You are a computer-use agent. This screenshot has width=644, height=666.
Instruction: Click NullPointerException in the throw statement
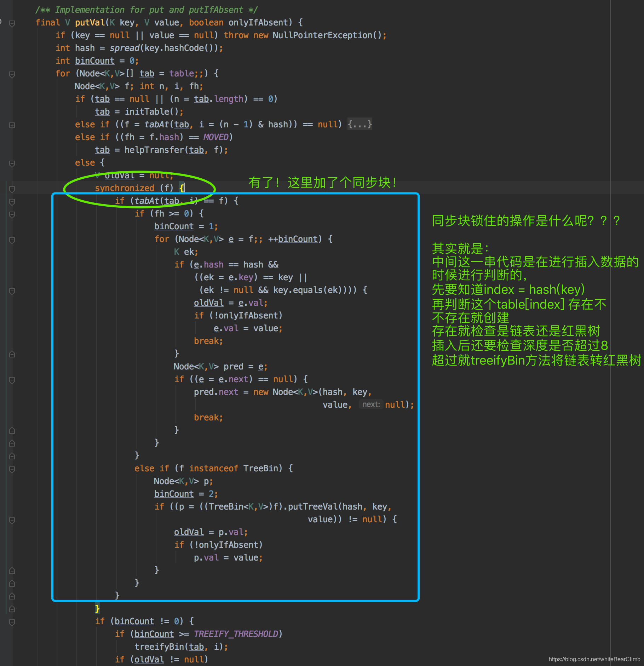point(322,35)
